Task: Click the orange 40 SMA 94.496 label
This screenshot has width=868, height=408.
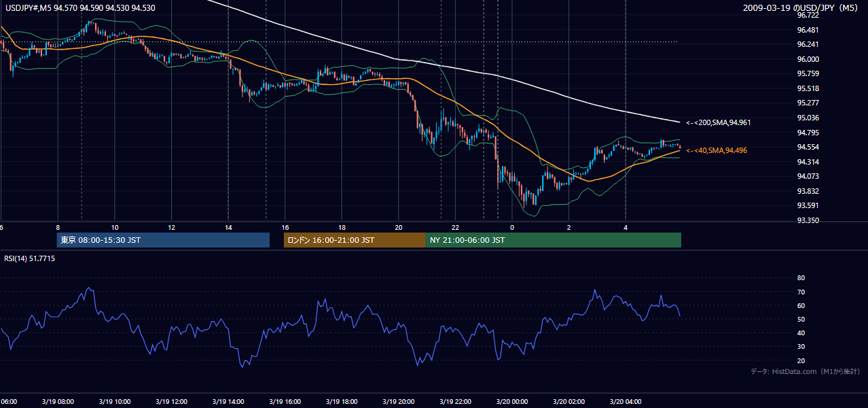Action: pos(717,150)
